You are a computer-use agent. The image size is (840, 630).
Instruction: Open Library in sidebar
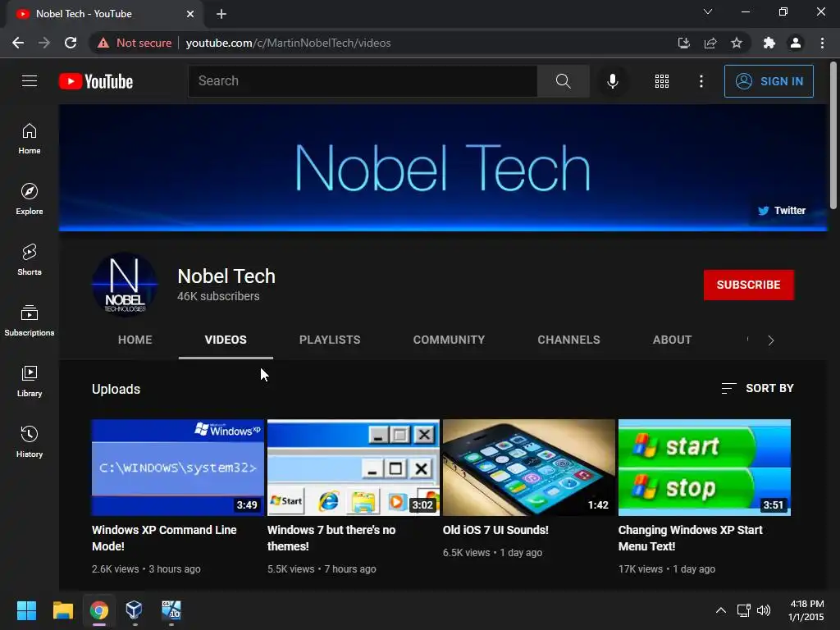[30, 381]
